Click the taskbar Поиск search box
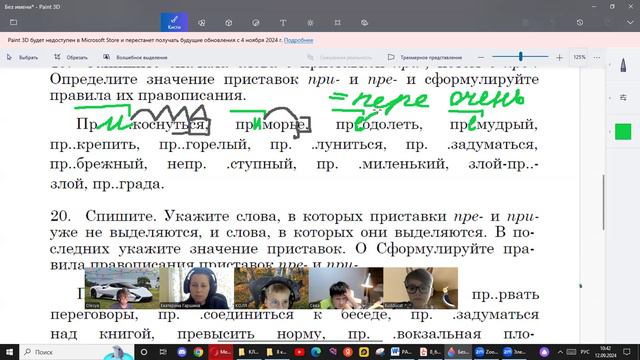The height and width of the screenshot is (360, 640). coord(77,352)
